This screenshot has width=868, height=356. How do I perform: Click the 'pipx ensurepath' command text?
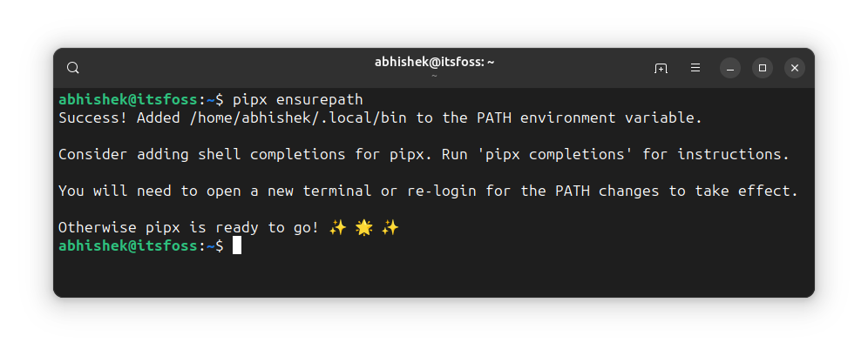coord(298,100)
